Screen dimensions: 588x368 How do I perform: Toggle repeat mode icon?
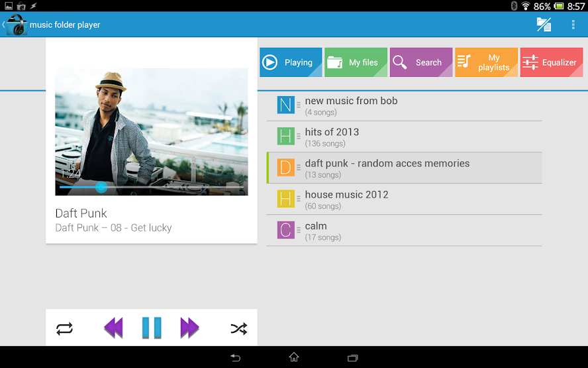coord(64,328)
